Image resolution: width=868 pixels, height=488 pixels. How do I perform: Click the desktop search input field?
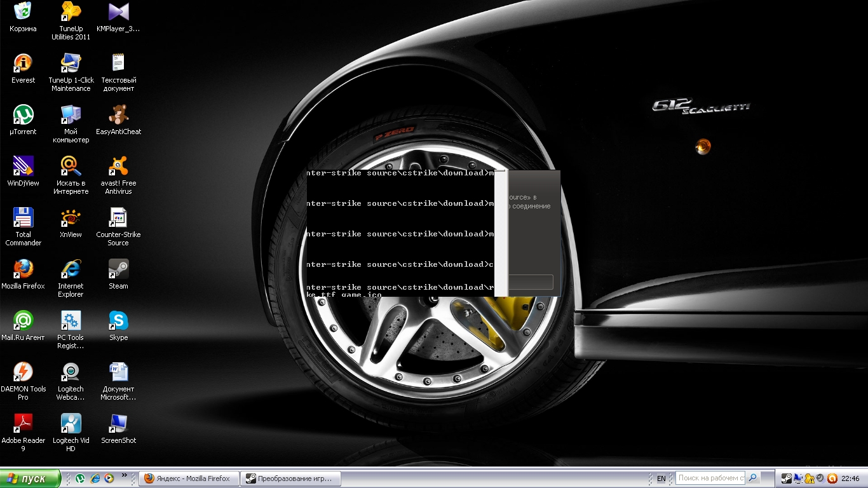tap(710, 478)
